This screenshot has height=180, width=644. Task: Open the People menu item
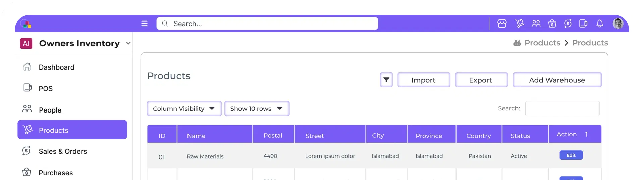coord(50,110)
